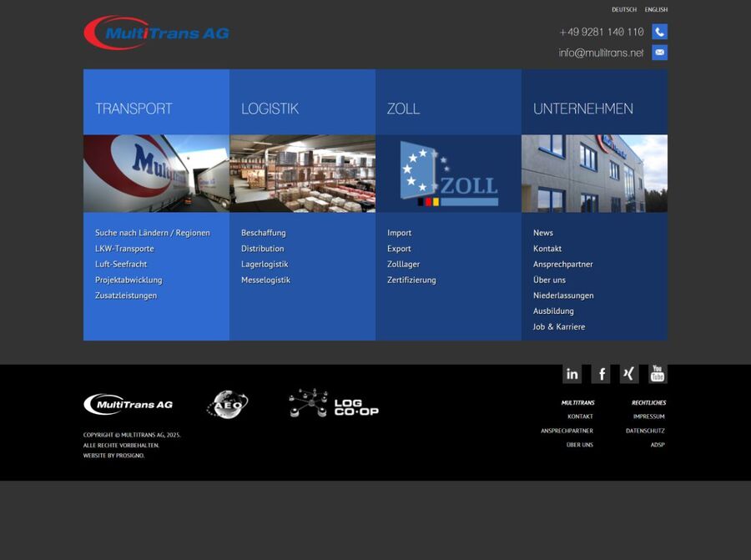Open the Lagerlogistik link
751x560 pixels.
[265, 265]
